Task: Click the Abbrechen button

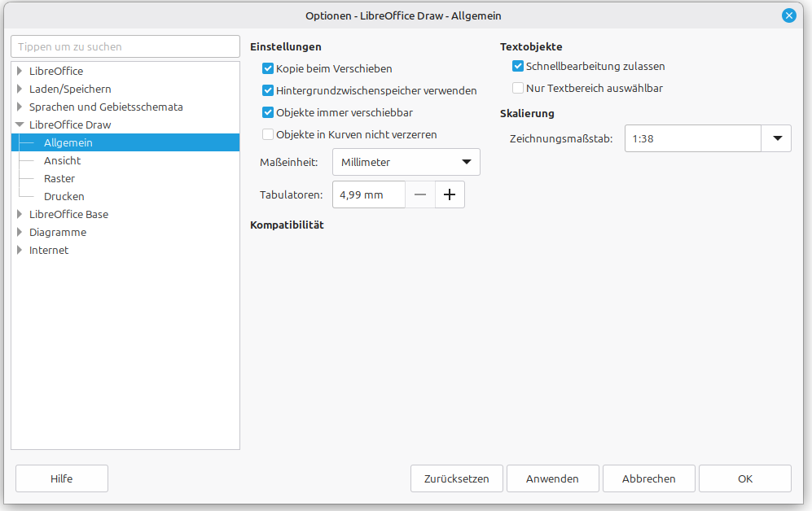Action: point(648,478)
